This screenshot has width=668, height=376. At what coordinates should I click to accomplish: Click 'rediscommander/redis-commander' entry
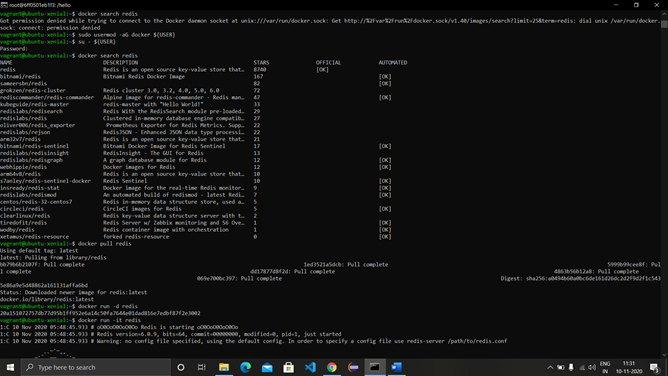47,97
